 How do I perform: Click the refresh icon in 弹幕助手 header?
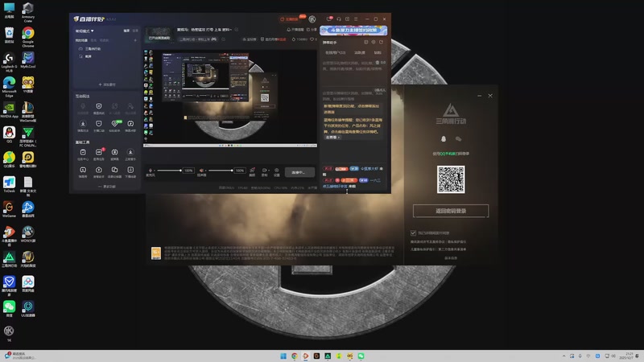tap(381, 43)
